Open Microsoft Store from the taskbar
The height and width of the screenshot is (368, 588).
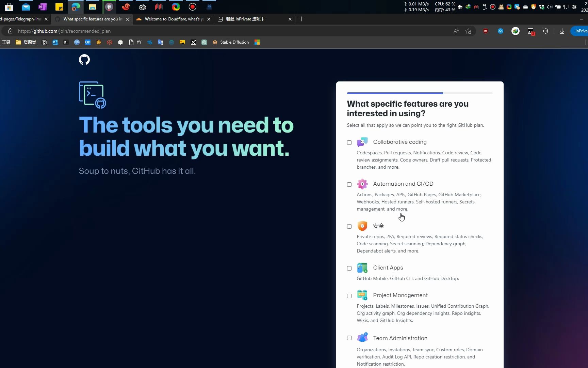9,7
